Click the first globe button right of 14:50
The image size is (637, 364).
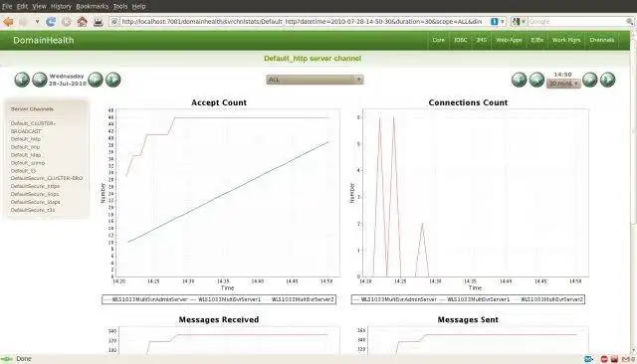[590, 80]
